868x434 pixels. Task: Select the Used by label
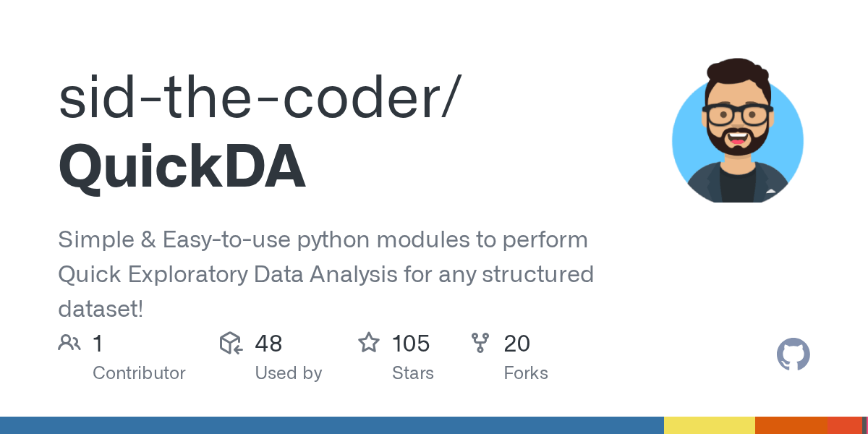pyautogui.click(x=288, y=373)
